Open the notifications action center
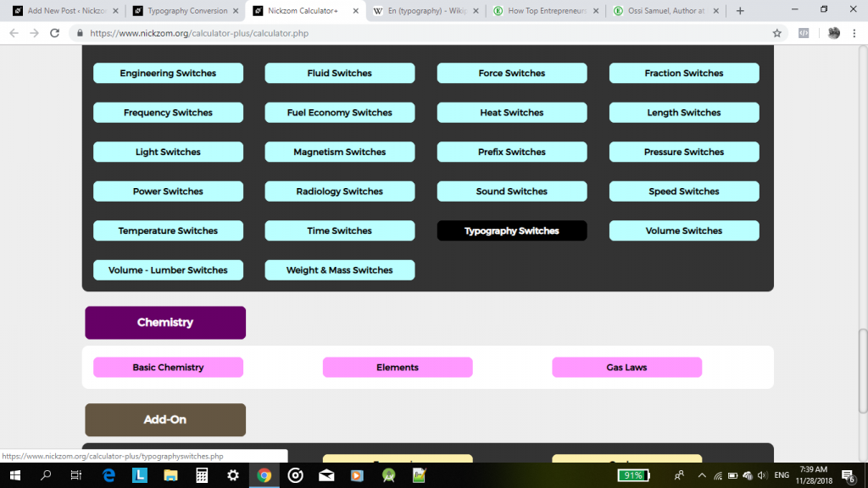Screen dimensions: 868x488 848,475
